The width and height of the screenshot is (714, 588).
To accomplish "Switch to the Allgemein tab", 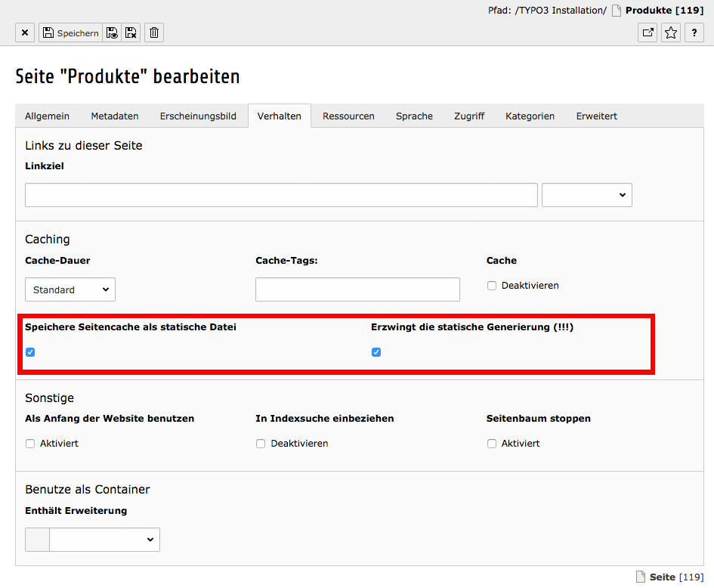I will coord(47,116).
